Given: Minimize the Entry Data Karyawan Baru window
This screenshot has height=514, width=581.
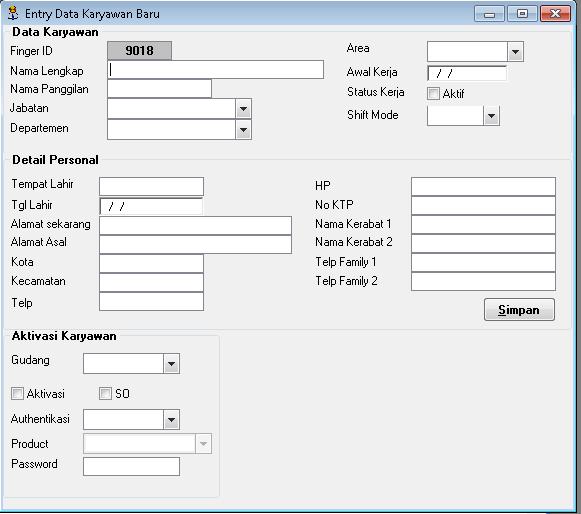Looking at the screenshot, I should pos(489,14).
